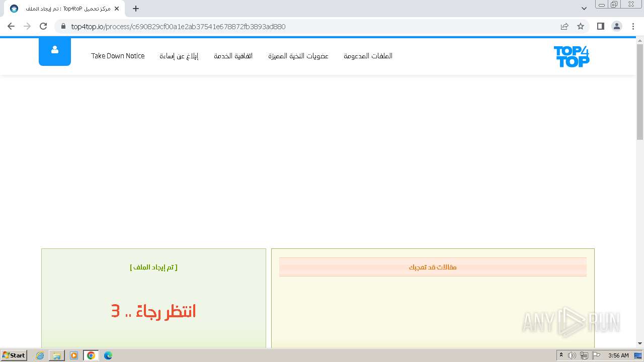Select the Top4toP browser tab
644x362 pixels.
pos(64,9)
